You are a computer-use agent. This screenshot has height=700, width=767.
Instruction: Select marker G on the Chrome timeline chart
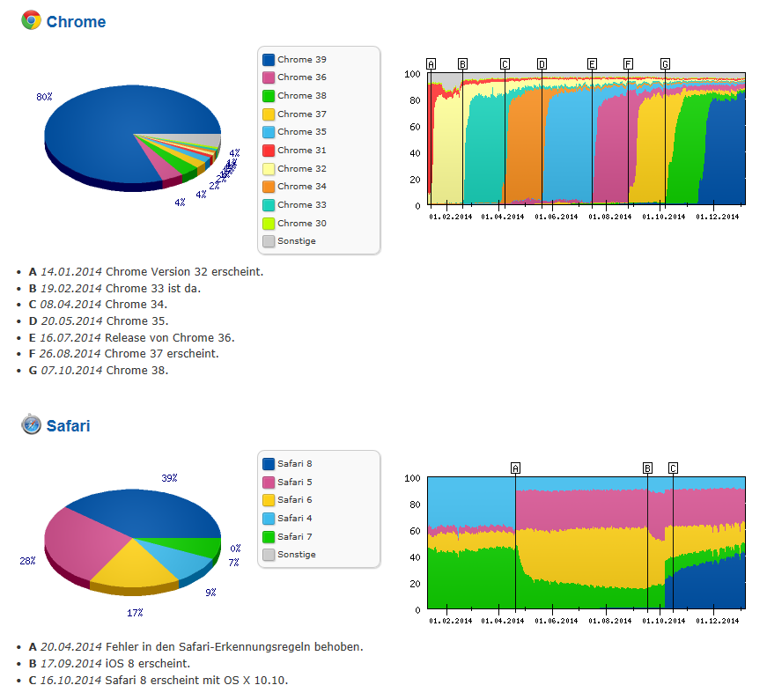(665, 63)
